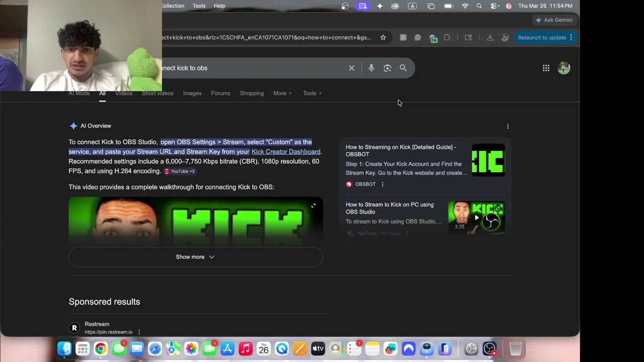
Task: Open the Google account avatar on the results page
Action: coord(564,68)
